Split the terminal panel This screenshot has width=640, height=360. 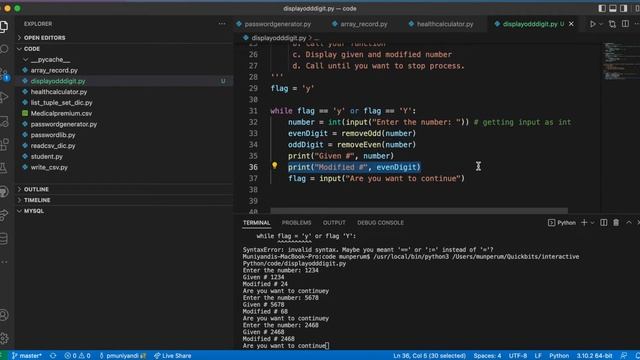(604, 222)
